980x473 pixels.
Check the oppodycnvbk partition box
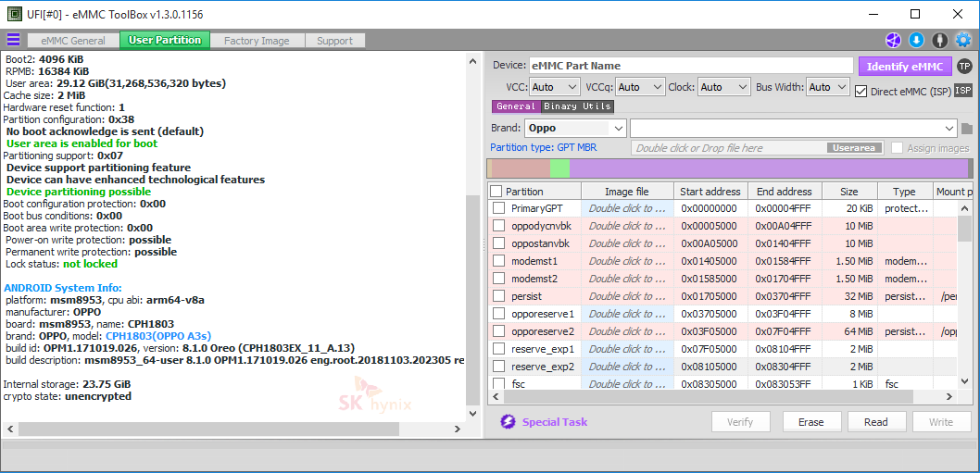(x=498, y=226)
